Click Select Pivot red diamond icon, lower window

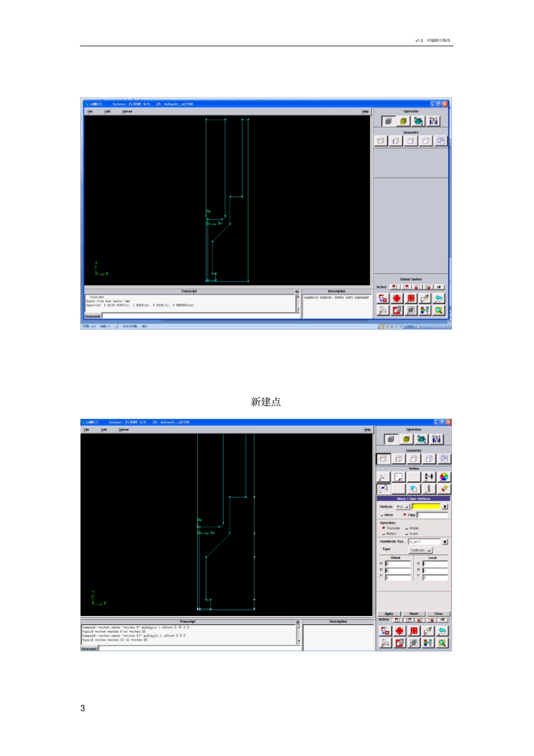point(399,631)
